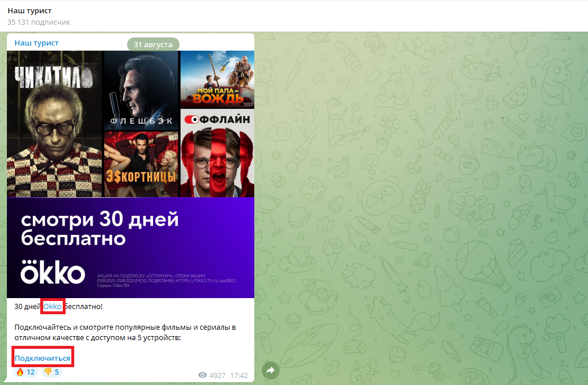This screenshot has width=588, height=385.
Task: Click the 35 131 подписчик subscriber count
Action: point(39,22)
